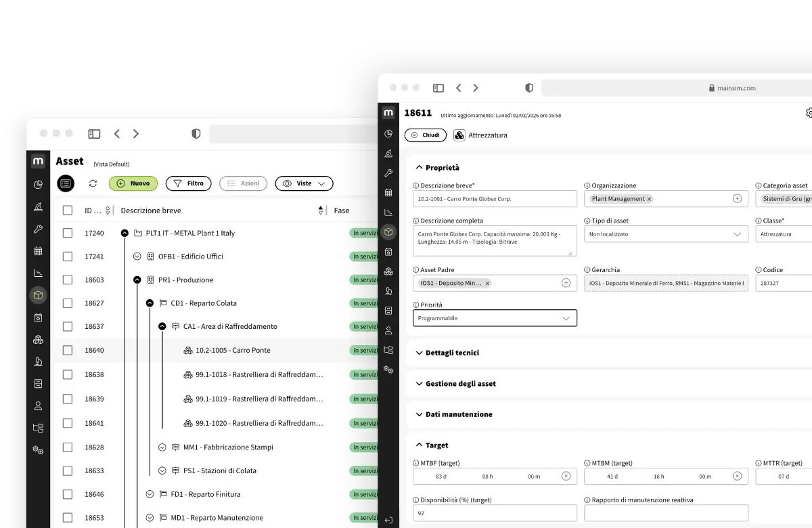Viewport: 812px width, 528px height.
Task: Open the Priorità dropdown showing Programmabile
Action: coord(495,318)
